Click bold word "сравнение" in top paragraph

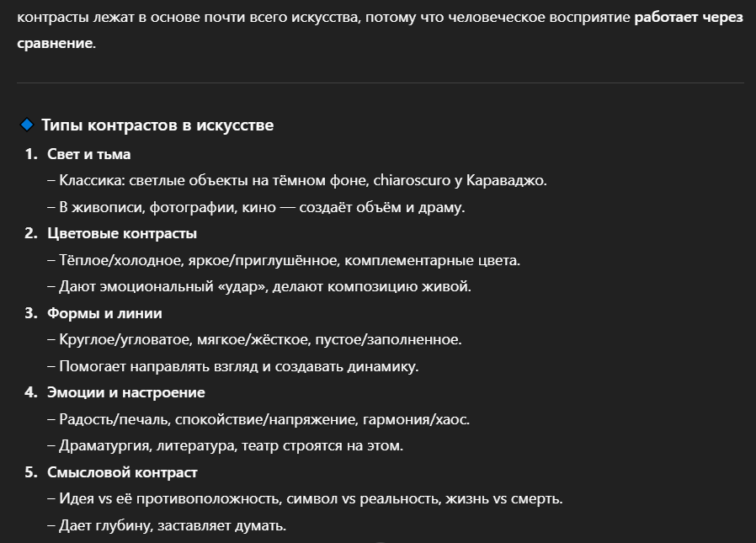(55, 43)
